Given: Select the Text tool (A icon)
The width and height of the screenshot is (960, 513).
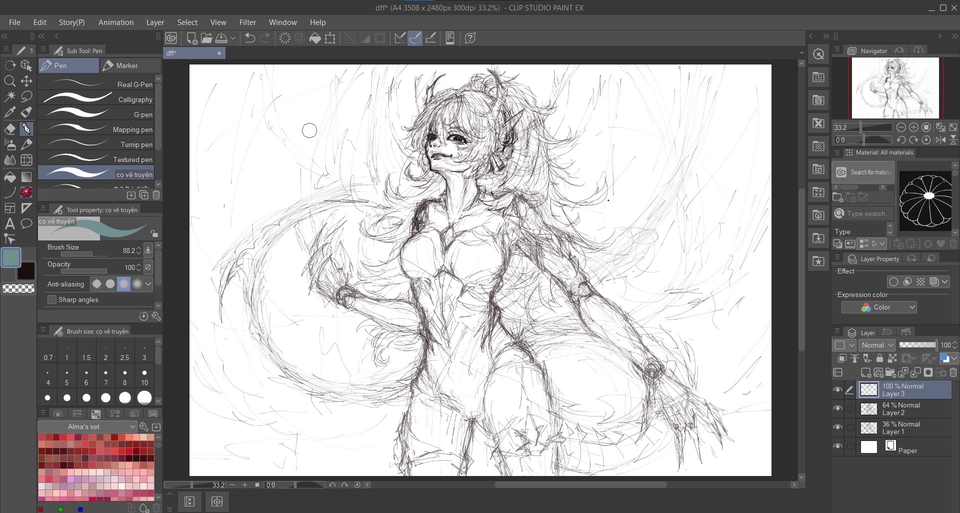Looking at the screenshot, I should tap(10, 224).
